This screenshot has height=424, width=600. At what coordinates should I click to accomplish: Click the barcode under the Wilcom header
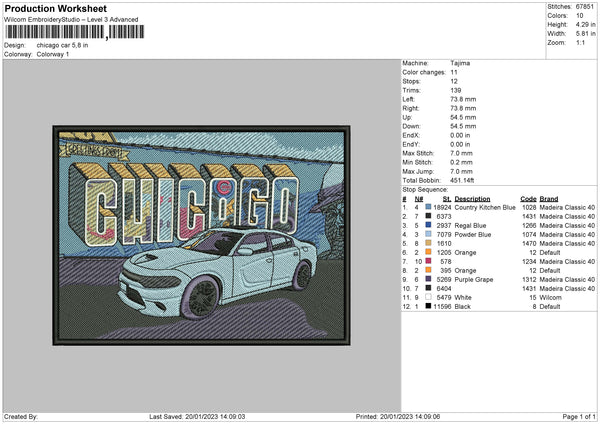[x=75, y=32]
